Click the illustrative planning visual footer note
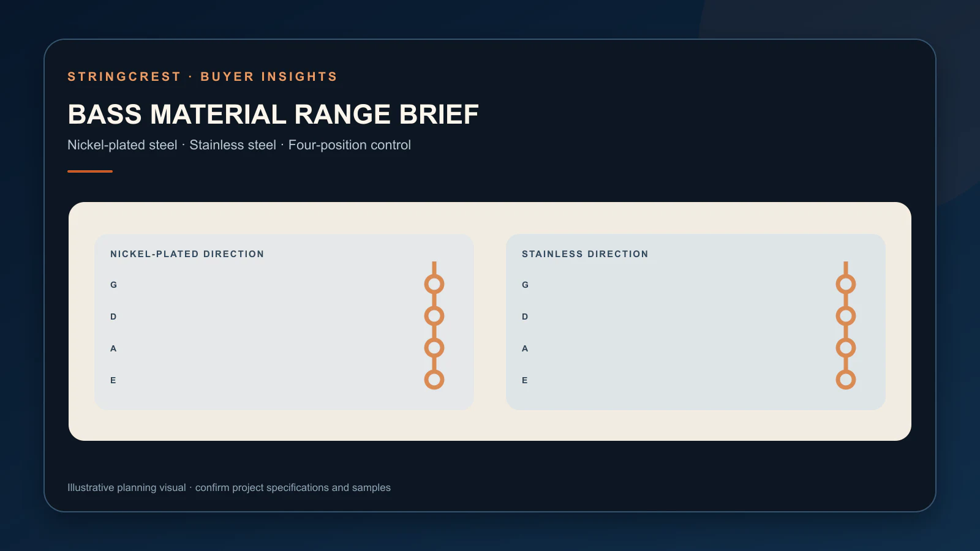 (229, 487)
